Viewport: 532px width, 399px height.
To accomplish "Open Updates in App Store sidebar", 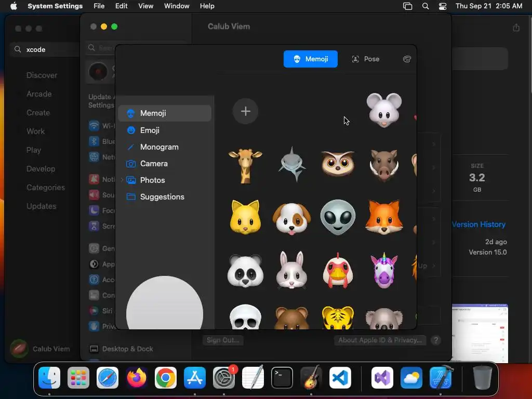I will [42, 206].
